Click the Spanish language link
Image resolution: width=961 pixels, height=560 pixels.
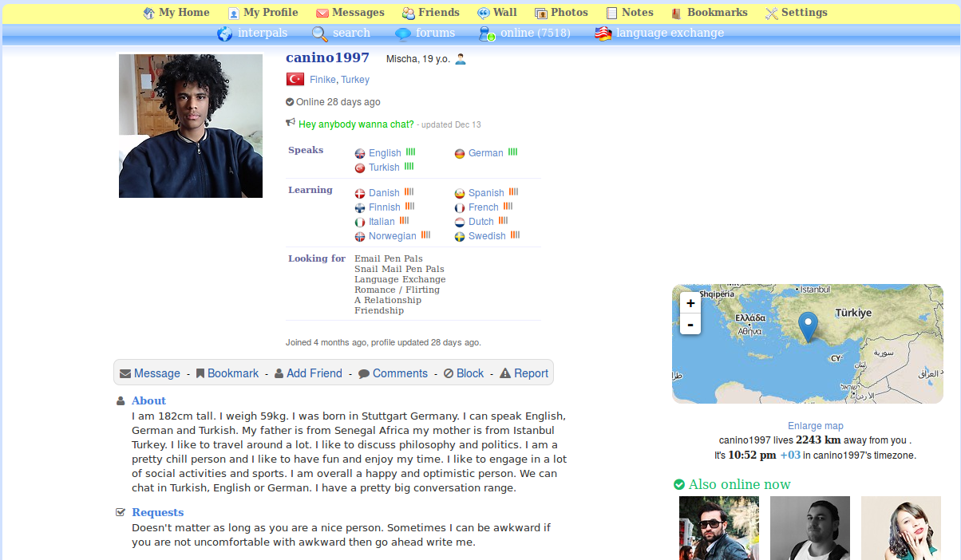[x=486, y=193]
